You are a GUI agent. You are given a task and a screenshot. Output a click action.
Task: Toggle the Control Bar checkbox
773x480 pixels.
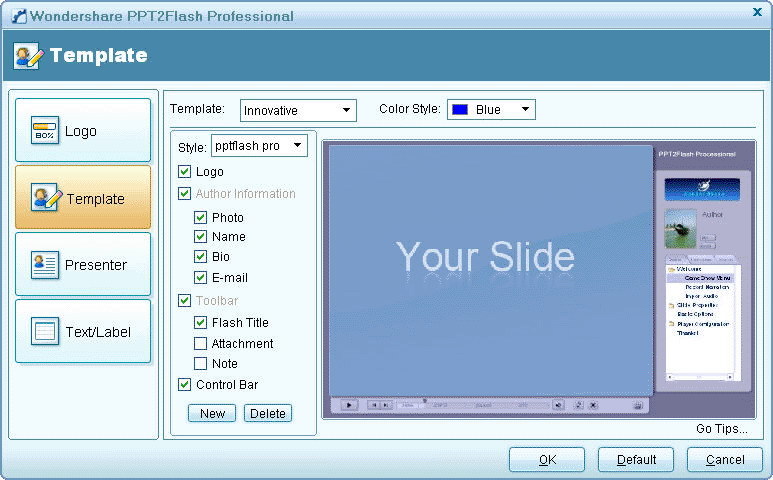point(184,384)
